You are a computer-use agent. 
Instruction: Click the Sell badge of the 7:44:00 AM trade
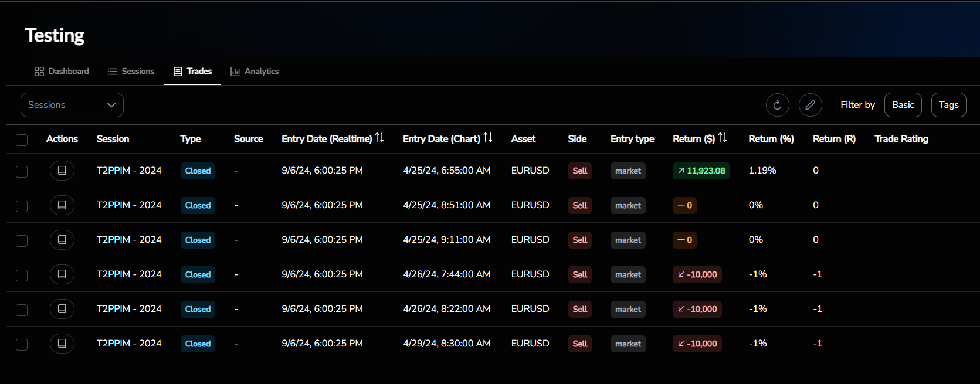point(580,274)
